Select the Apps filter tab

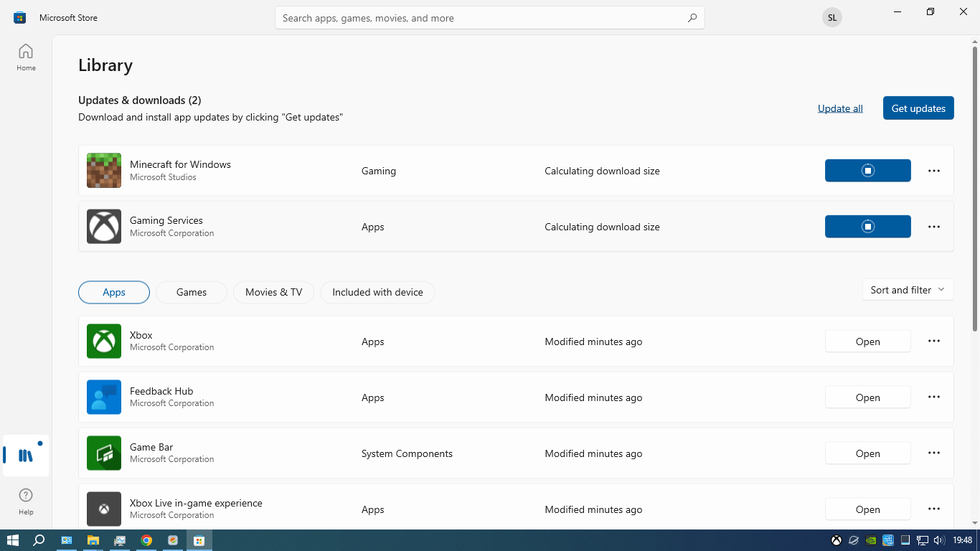click(x=114, y=292)
